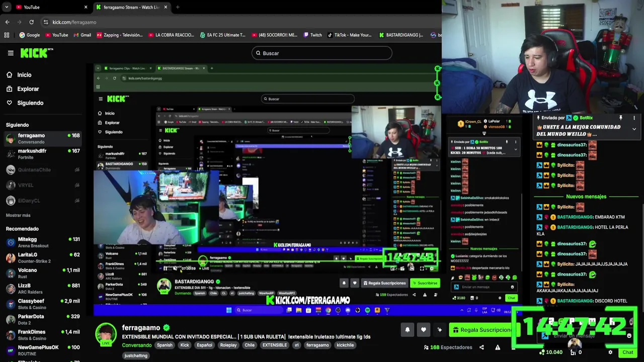Open recommended channel LizzB
The image size is (644, 362).
tap(43, 289)
